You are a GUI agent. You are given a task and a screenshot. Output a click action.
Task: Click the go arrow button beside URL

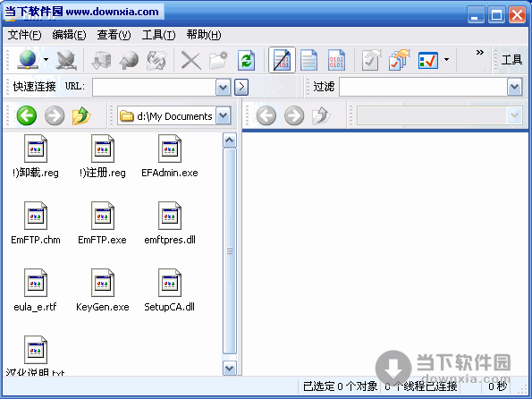tap(241, 88)
